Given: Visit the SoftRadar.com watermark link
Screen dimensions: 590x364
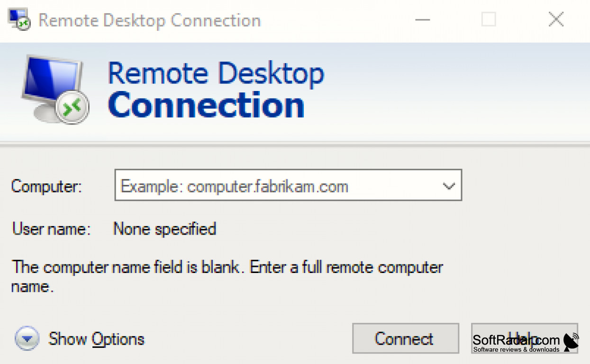Looking at the screenshot, I should coord(517,339).
